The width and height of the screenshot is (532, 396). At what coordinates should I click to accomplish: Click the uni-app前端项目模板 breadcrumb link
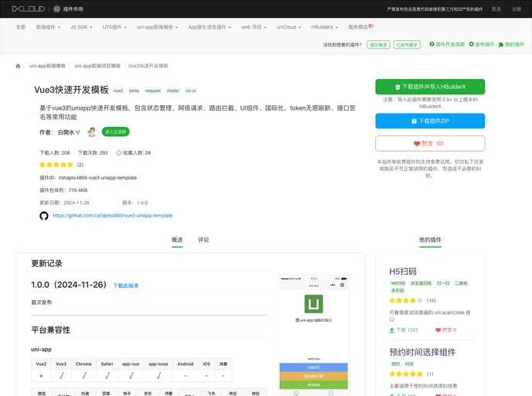[97, 66]
